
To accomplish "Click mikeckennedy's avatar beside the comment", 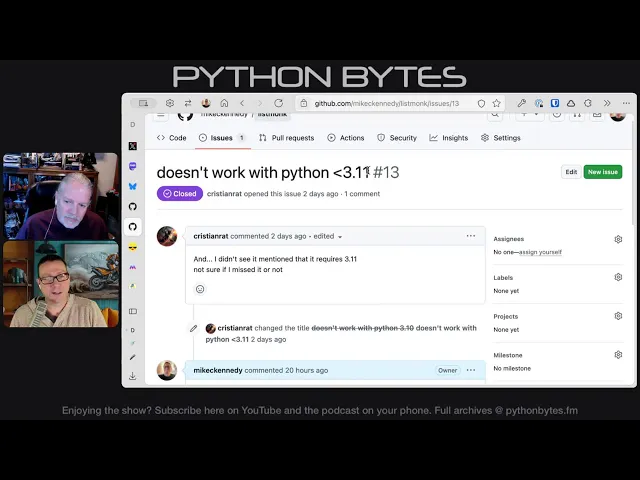I will coord(167,370).
